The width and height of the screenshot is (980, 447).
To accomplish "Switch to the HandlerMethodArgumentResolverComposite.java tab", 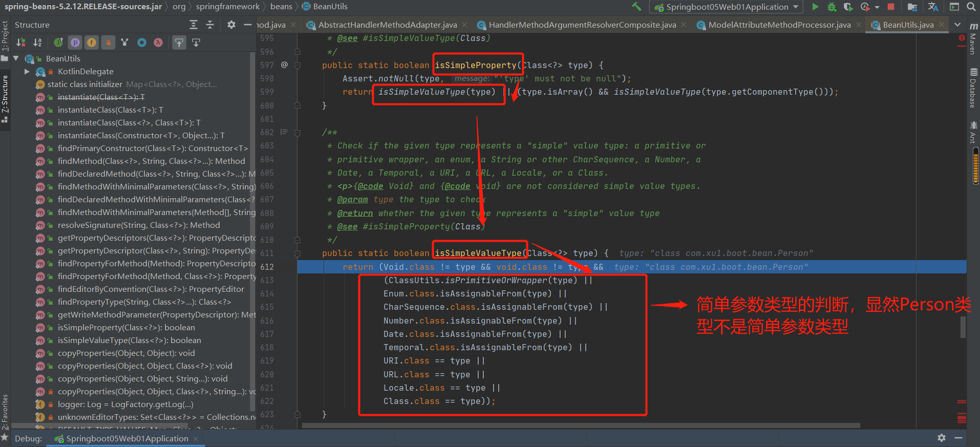I will pos(582,25).
